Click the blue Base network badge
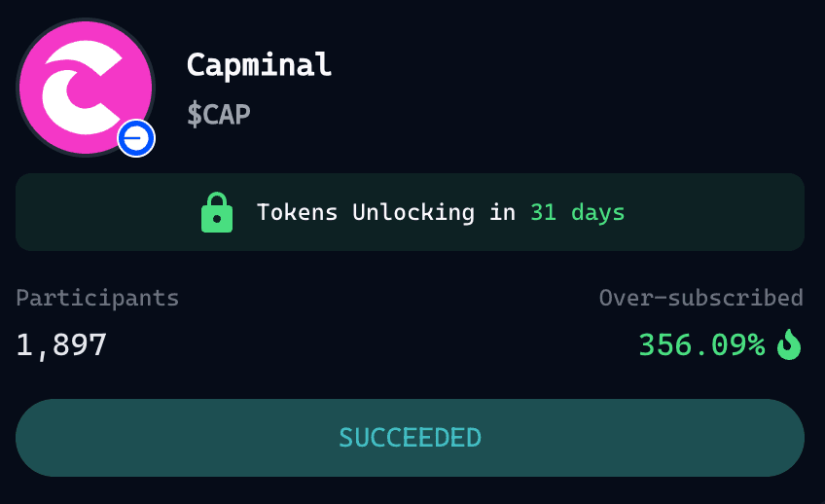The width and height of the screenshot is (825, 504). click(136, 138)
